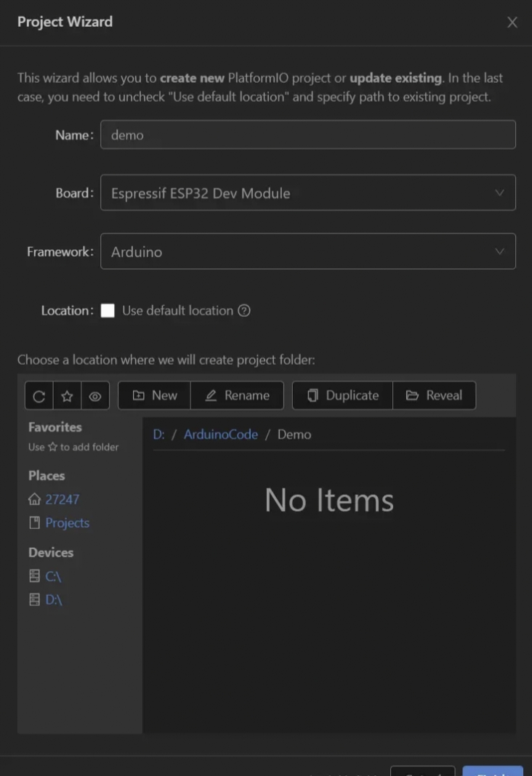The image size is (532, 776).
Task: Focus the Name input field
Action: click(x=308, y=134)
